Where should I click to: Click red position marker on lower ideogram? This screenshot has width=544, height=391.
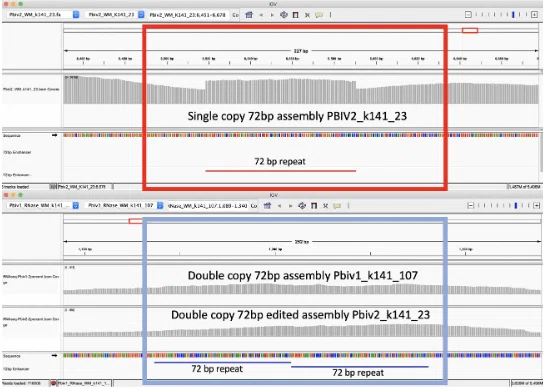[135, 221]
